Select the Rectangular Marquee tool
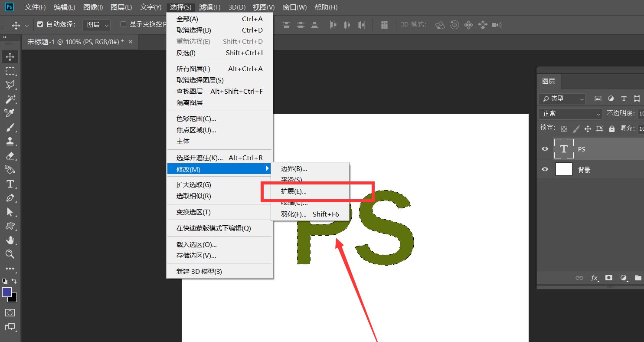 [10, 71]
